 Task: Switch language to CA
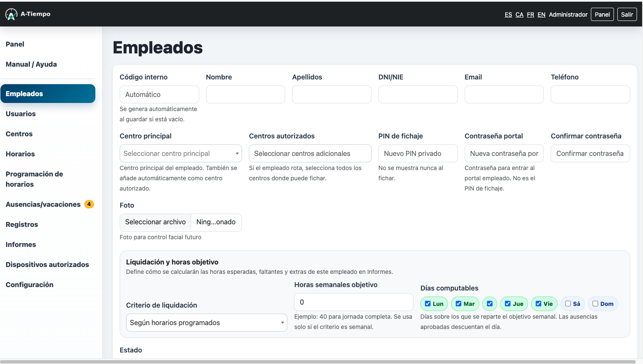pos(519,15)
